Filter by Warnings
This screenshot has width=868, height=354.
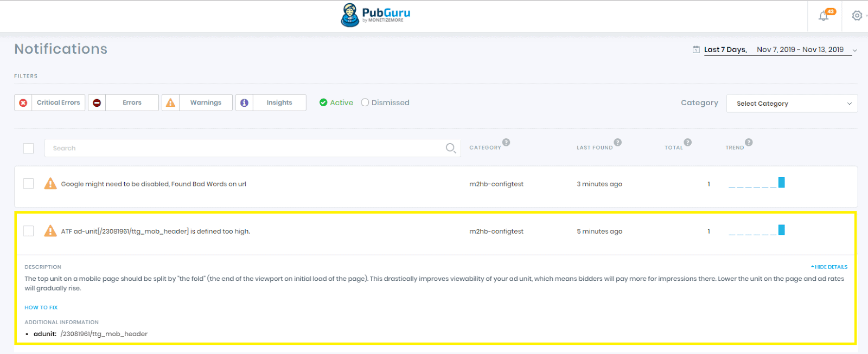(197, 102)
